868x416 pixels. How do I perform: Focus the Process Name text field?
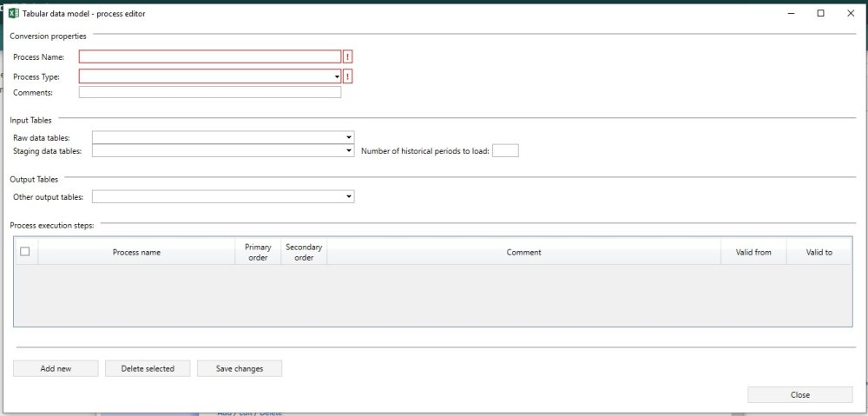pos(209,57)
